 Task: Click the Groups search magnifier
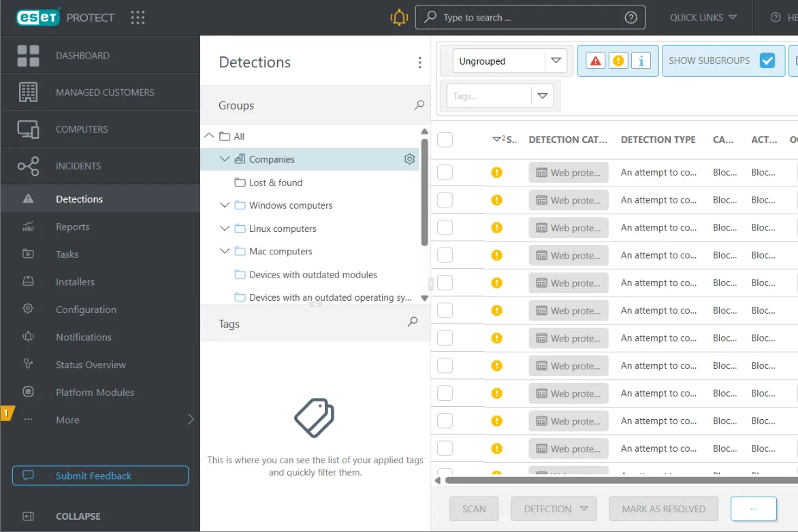point(419,105)
